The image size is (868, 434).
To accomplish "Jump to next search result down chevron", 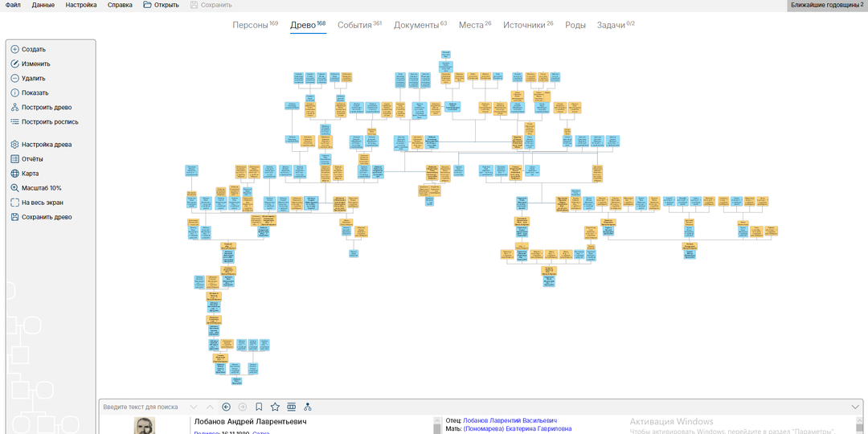I will (193, 407).
